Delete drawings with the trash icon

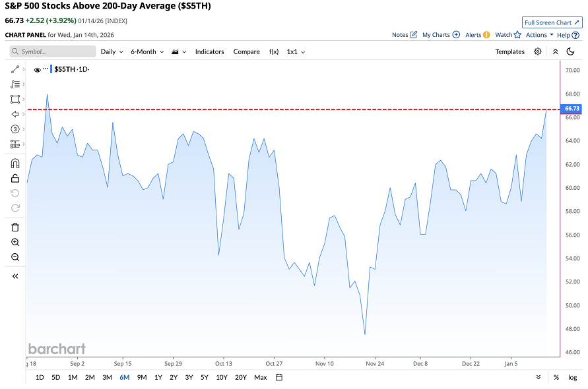tap(15, 227)
